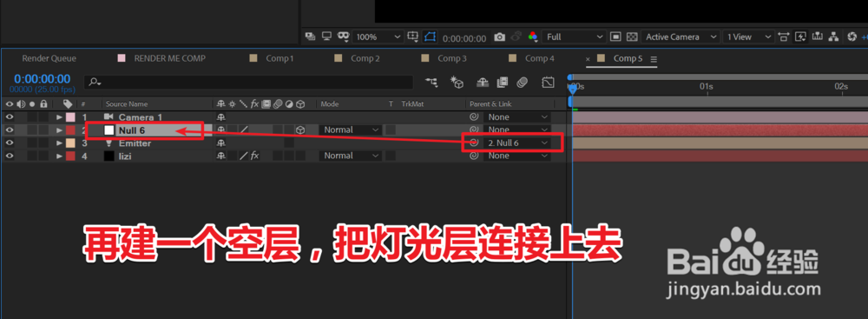Click lizi layer fx effect switch
The image size is (868, 319).
click(254, 156)
